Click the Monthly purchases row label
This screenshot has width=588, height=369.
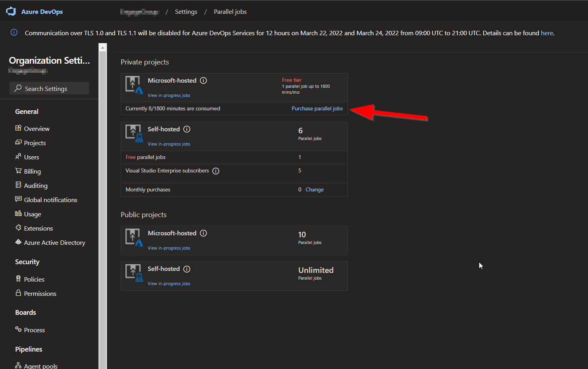pyautogui.click(x=148, y=190)
